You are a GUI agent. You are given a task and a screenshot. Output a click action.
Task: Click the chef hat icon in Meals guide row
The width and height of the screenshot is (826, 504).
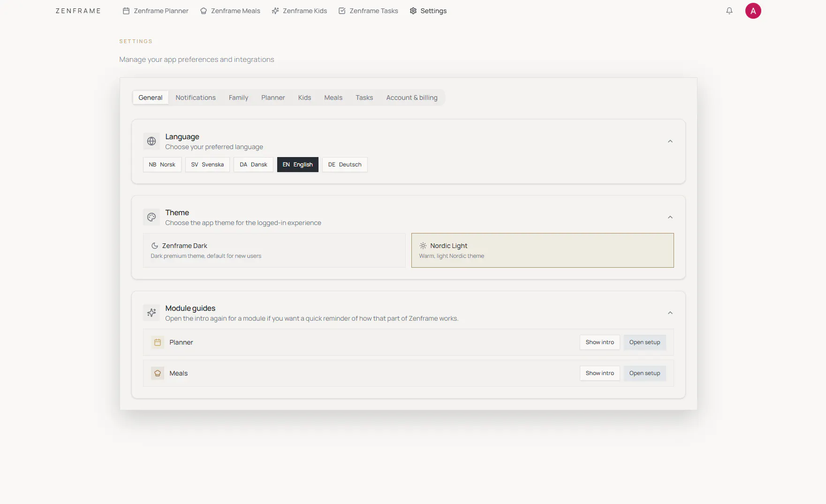click(x=158, y=373)
